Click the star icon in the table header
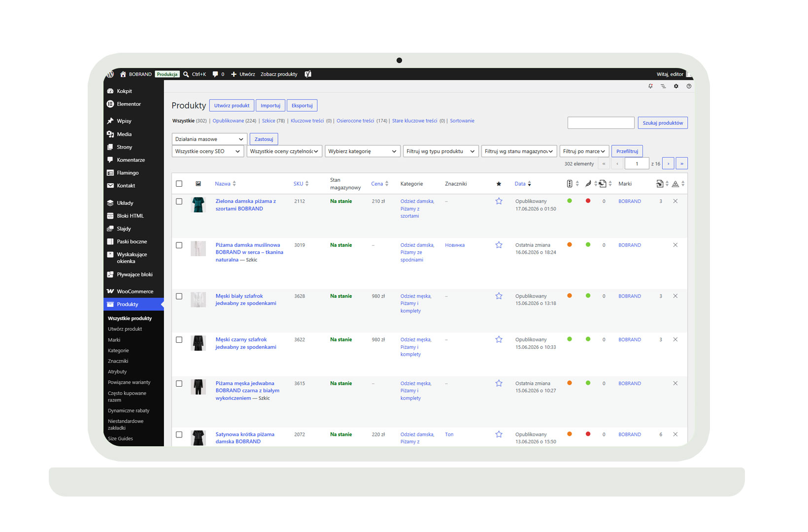Screen dimensions: 808x532 coord(499,184)
